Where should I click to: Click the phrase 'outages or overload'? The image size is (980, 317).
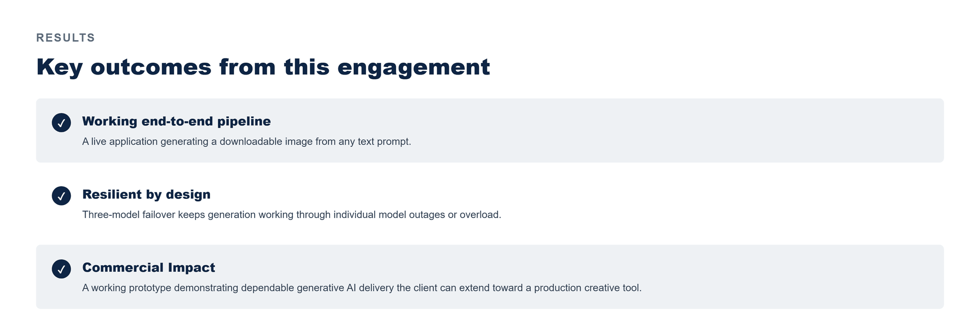454,215
